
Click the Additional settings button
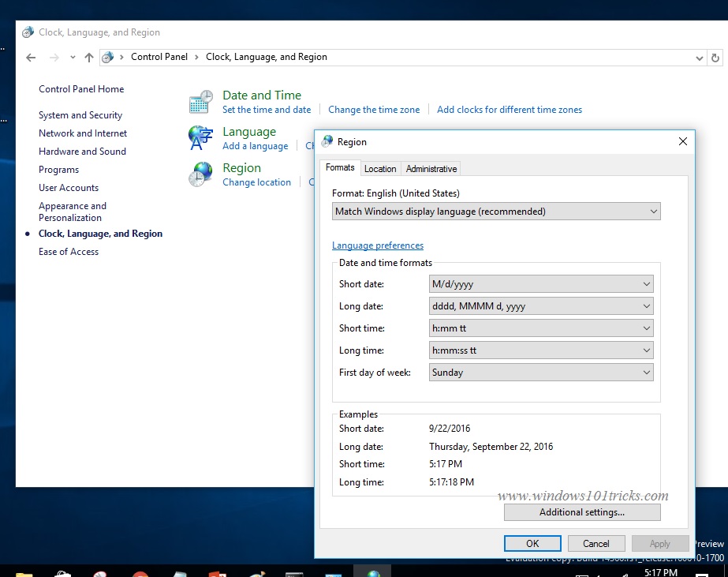coord(582,512)
